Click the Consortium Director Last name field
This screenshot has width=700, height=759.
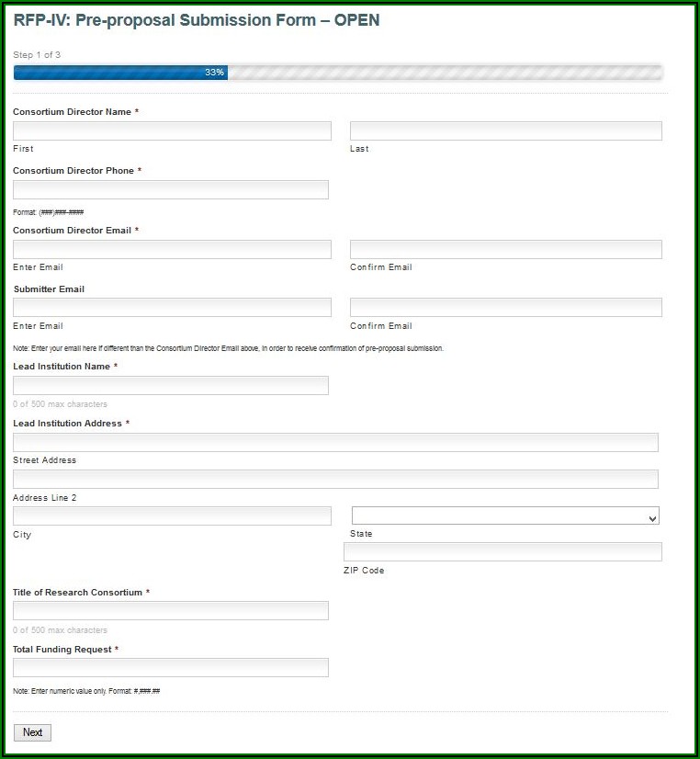pyautogui.click(x=505, y=131)
